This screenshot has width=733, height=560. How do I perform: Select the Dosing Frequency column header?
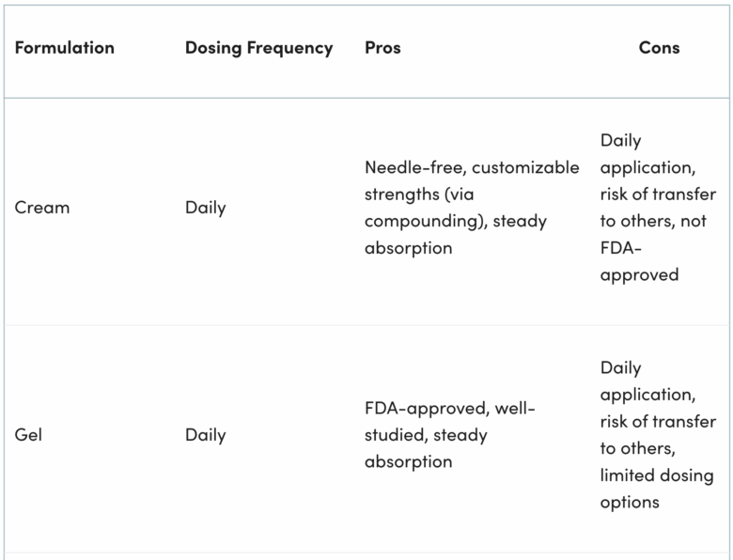click(x=258, y=48)
